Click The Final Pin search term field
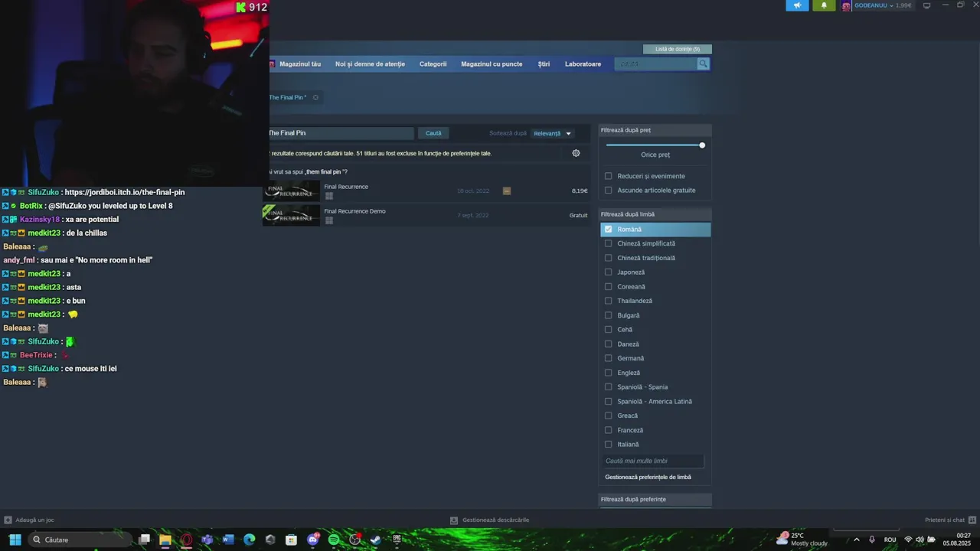 click(x=341, y=133)
